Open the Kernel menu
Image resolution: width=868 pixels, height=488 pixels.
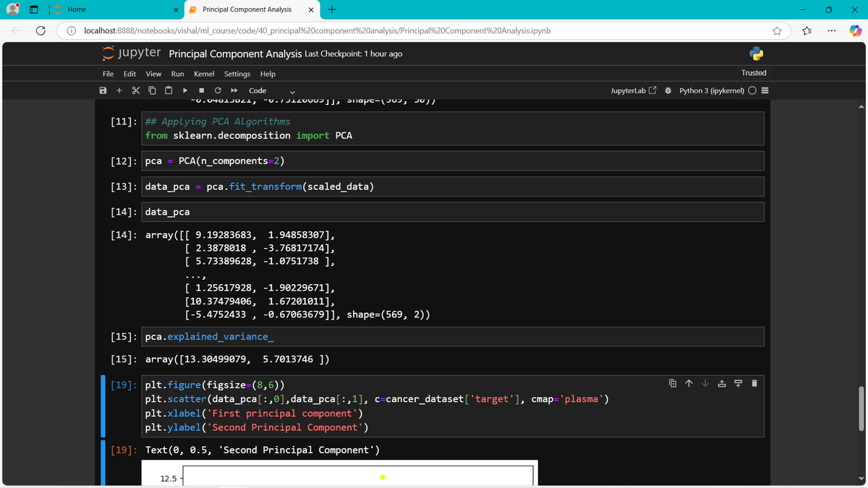click(204, 74)
